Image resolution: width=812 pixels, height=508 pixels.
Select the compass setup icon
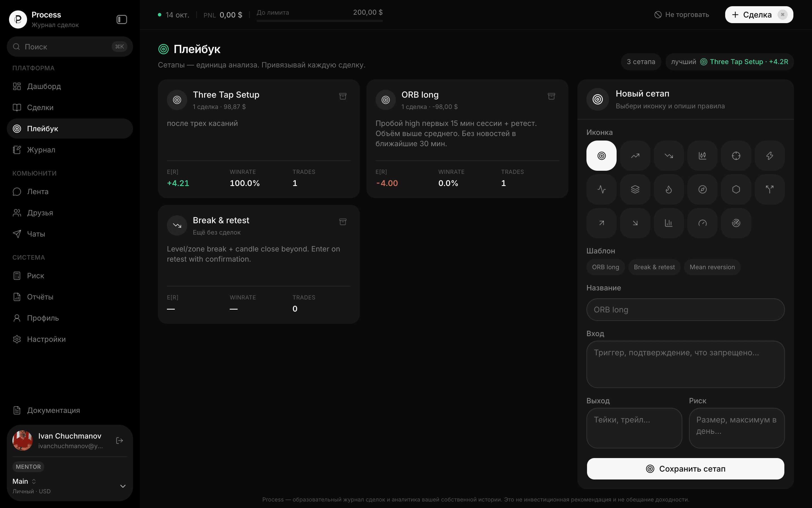[702, 189]
